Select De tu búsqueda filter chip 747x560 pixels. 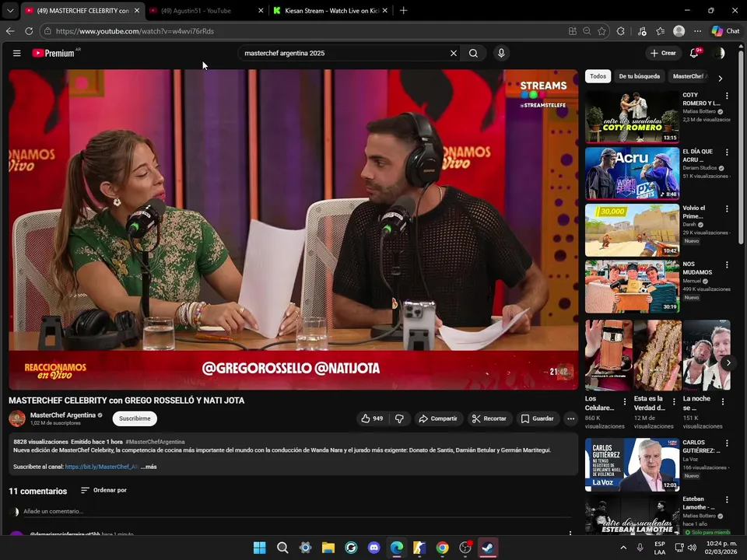coord(640,76)
